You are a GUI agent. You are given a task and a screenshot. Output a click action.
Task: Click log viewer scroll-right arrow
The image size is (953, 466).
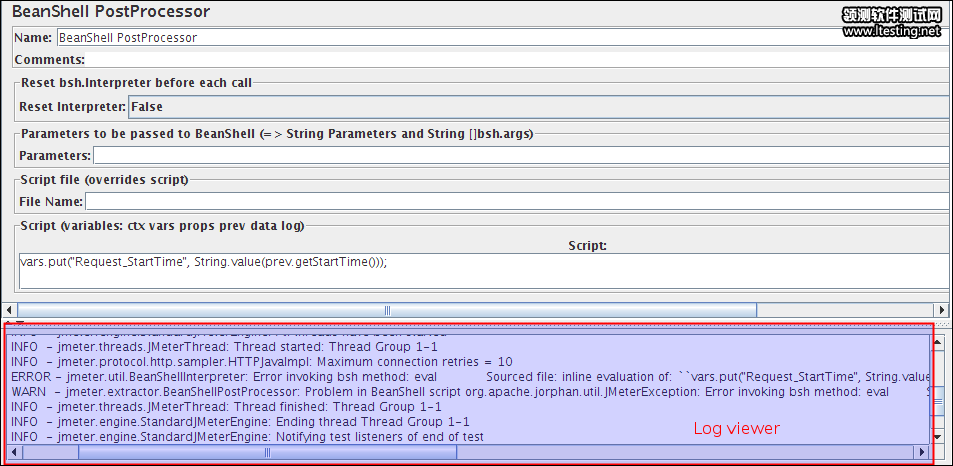tap(922, 452)
